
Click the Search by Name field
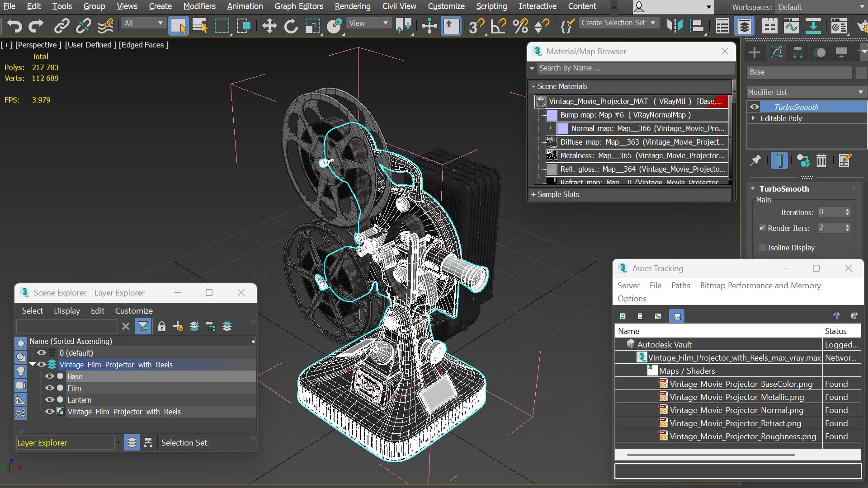[635, 68]
